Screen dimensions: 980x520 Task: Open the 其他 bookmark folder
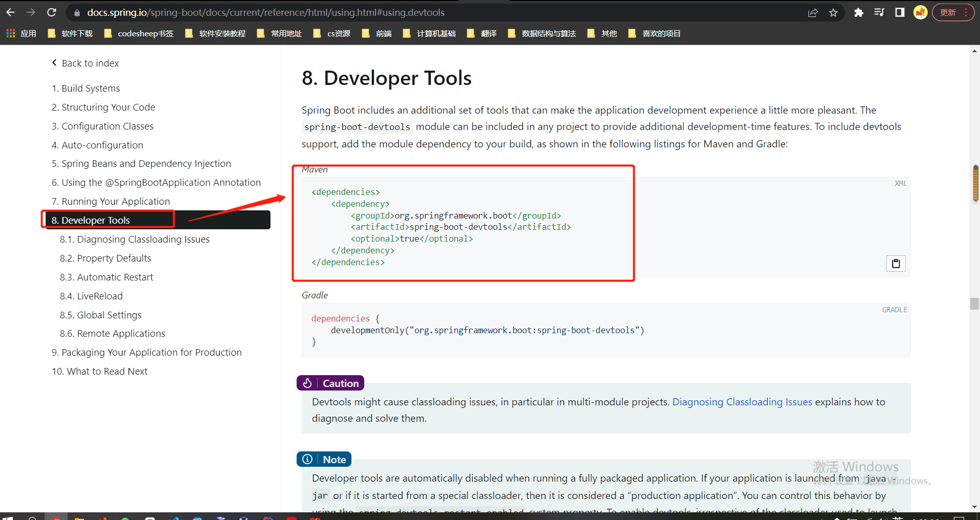(x=602, y=34)
